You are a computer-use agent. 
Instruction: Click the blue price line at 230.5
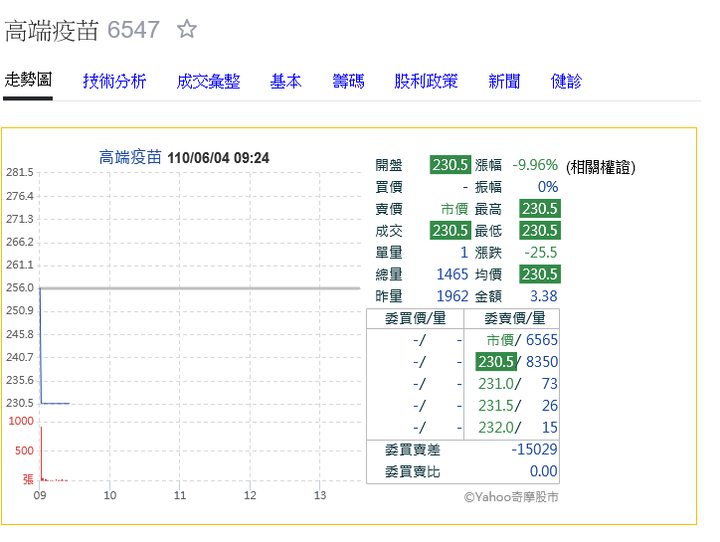pos(56,403)
